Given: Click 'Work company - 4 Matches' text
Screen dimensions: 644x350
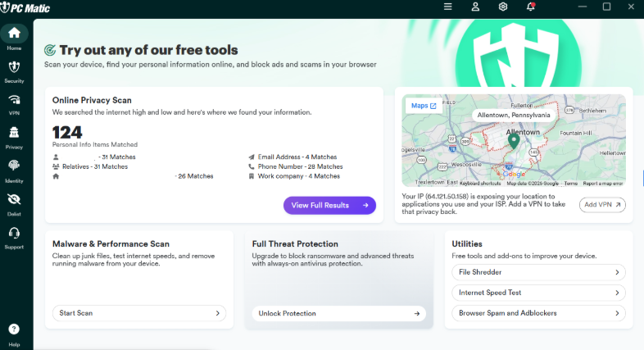Looking at the screenshot, I should (x=299, y=176).
